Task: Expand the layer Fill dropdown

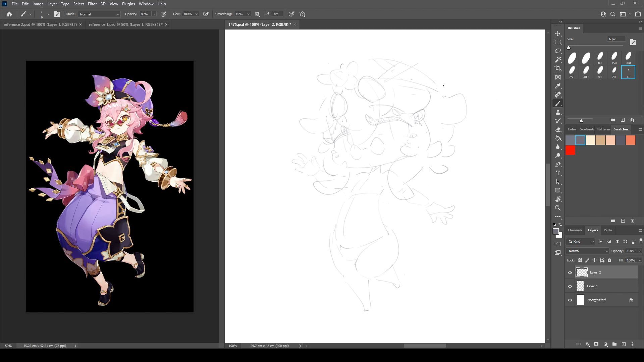Action: [640, 260]
